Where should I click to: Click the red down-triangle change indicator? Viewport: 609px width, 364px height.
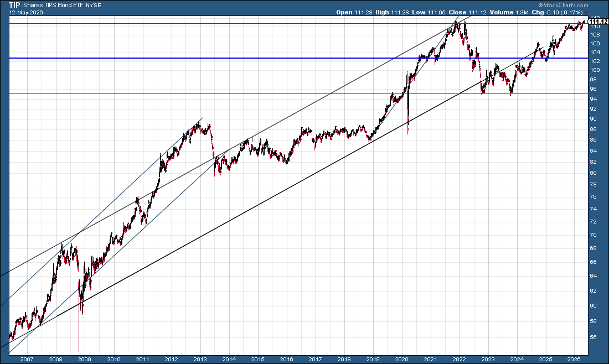pos(586,13)
